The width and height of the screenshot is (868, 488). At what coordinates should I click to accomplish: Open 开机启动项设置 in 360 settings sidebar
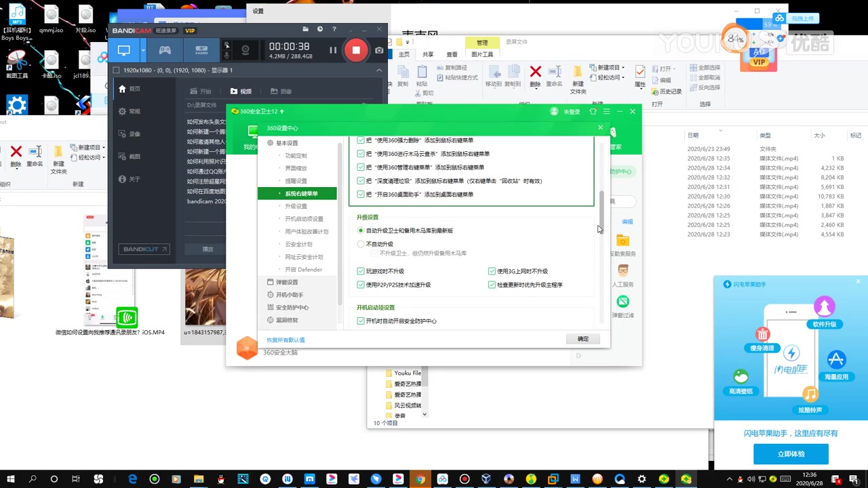304,219
